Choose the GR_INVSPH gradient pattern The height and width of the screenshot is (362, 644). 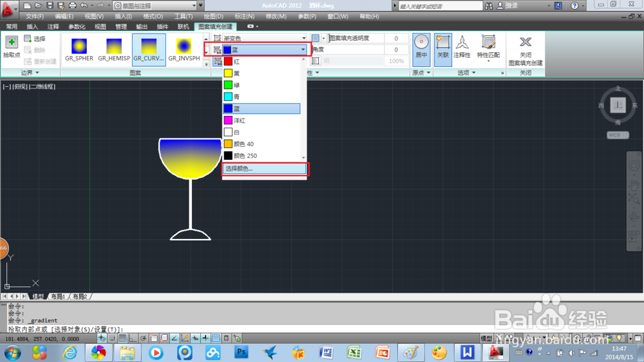pos(184,50)
